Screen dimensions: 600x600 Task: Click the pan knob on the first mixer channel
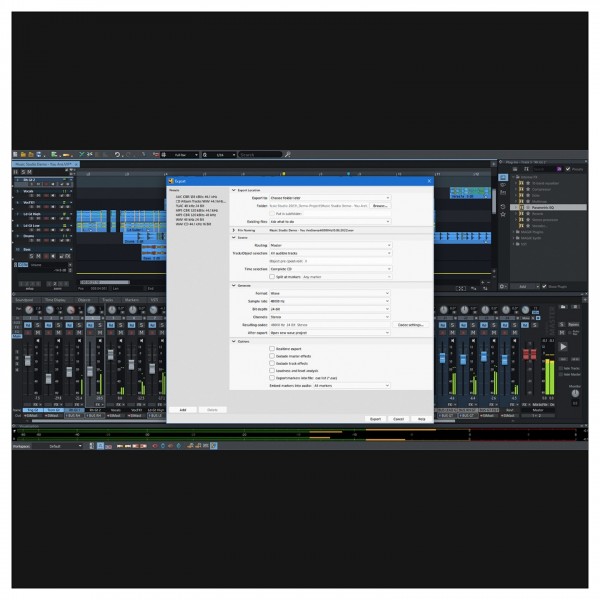click(x=29, y=310)
